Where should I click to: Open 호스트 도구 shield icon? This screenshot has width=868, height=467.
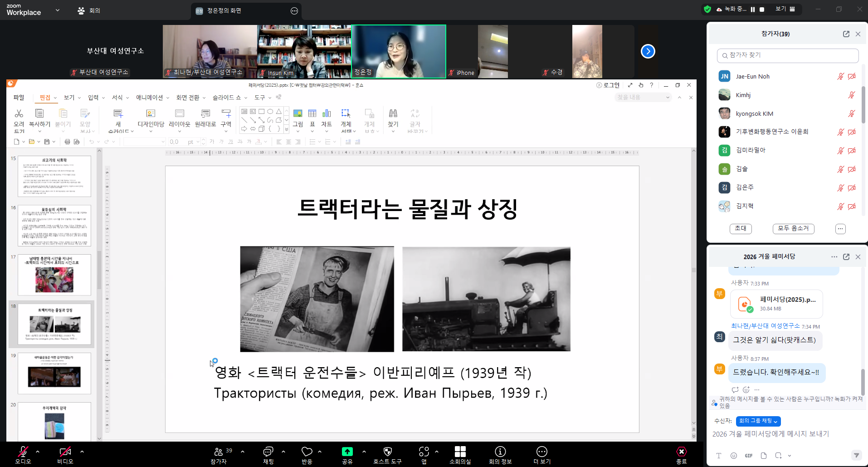pyautogui.click(x=387, y=452)
